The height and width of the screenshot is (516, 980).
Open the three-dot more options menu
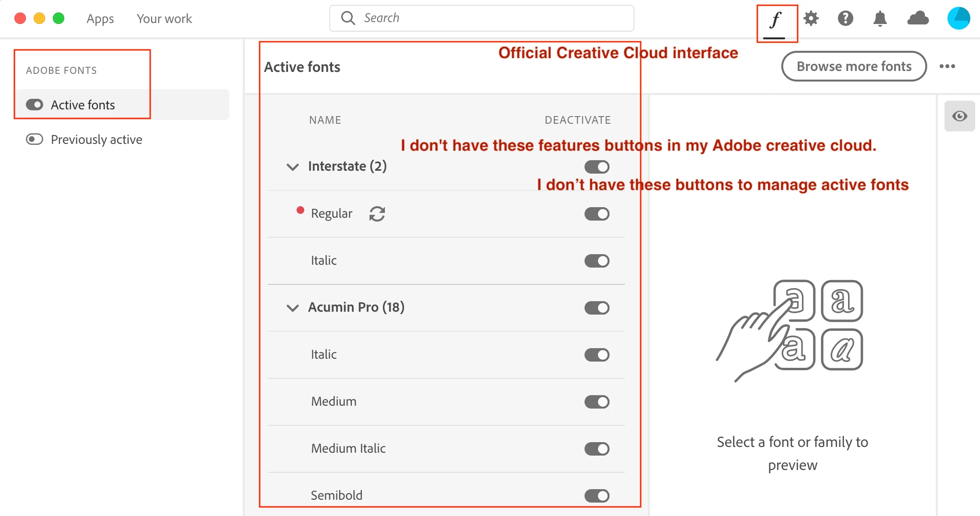947,66
